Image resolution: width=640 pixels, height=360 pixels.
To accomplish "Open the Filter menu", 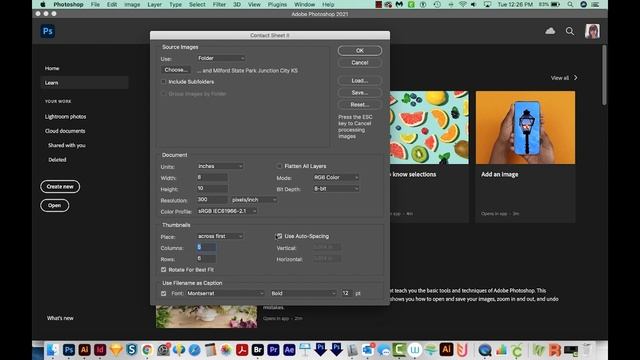I will 219,4.
